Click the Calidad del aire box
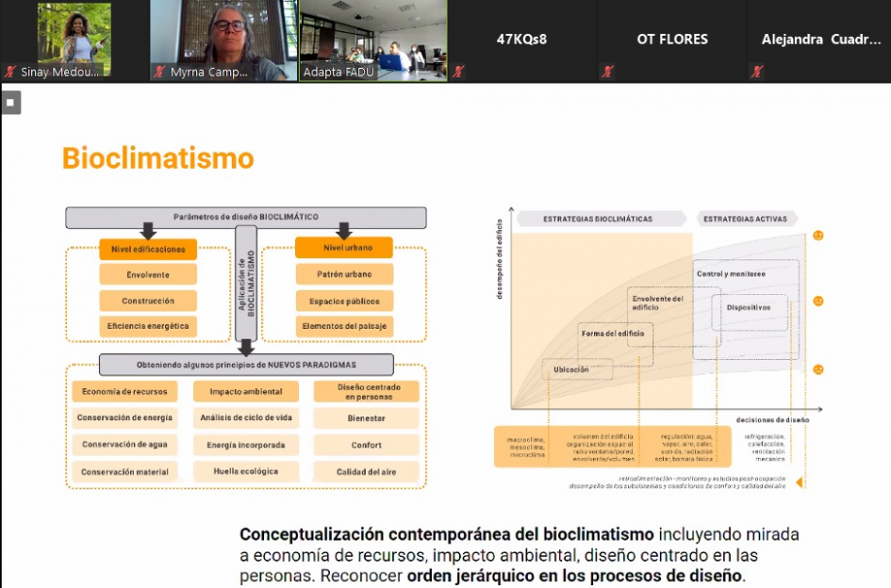The width and height of the screenshot is (891, 588). coord(367,471)
